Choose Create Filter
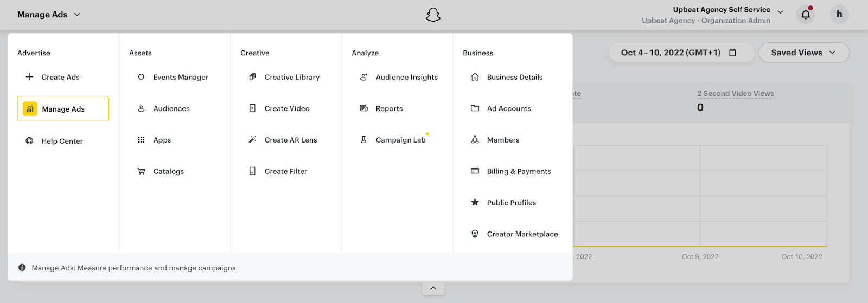This screenshot has height=303, width=868. (286, 171)
